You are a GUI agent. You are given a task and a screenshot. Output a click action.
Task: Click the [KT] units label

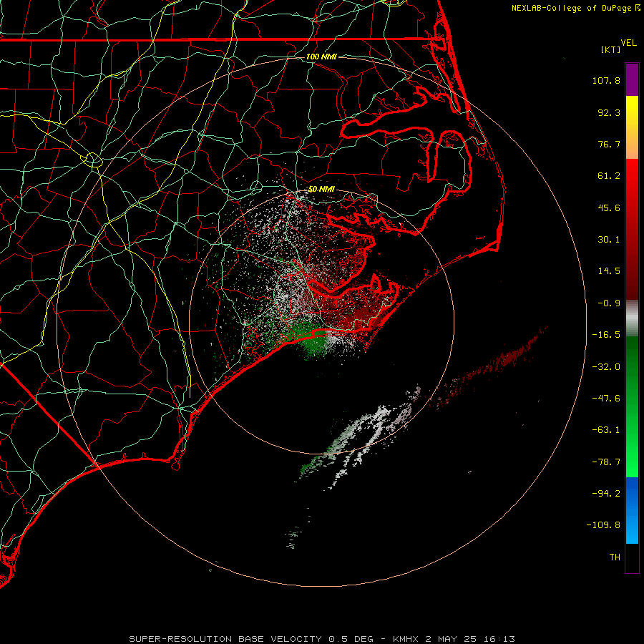(610, 49)
